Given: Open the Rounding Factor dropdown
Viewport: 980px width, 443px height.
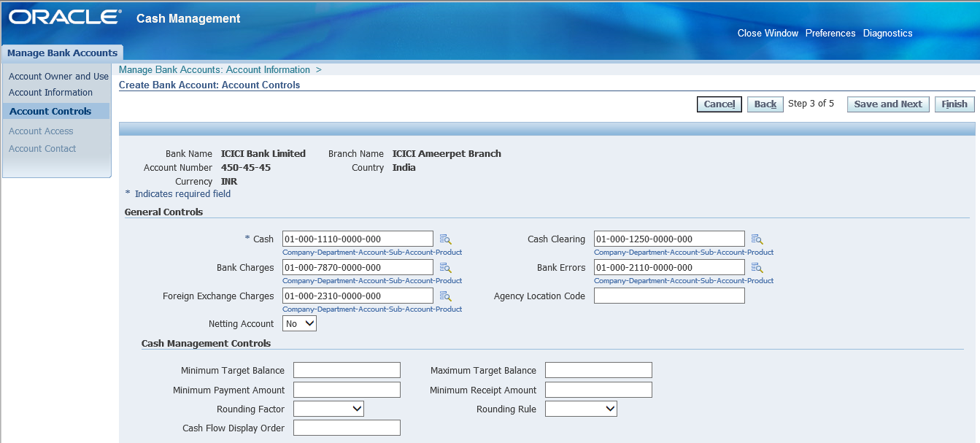Looking at the screenshot, I should 328,409.
